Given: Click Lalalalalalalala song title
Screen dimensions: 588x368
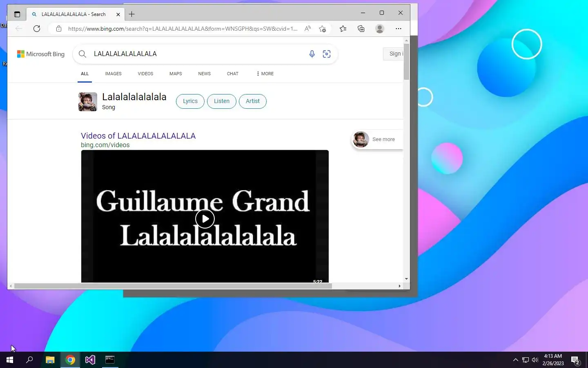Looking at the screenshot, I should tap(134, 97).
